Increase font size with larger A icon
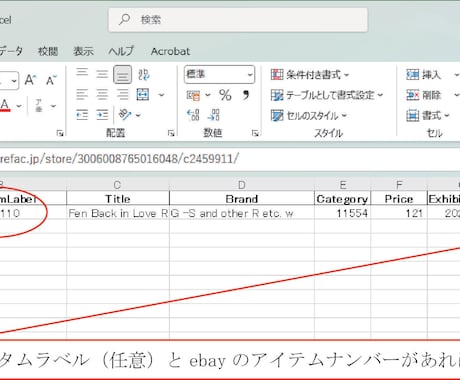 (30, 80)
